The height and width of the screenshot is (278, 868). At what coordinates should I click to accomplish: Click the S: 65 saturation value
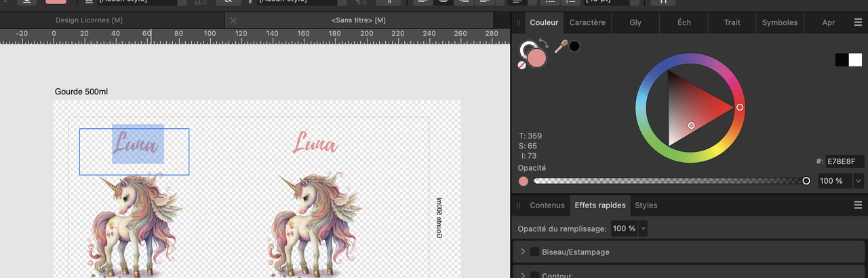coord(528,146)
